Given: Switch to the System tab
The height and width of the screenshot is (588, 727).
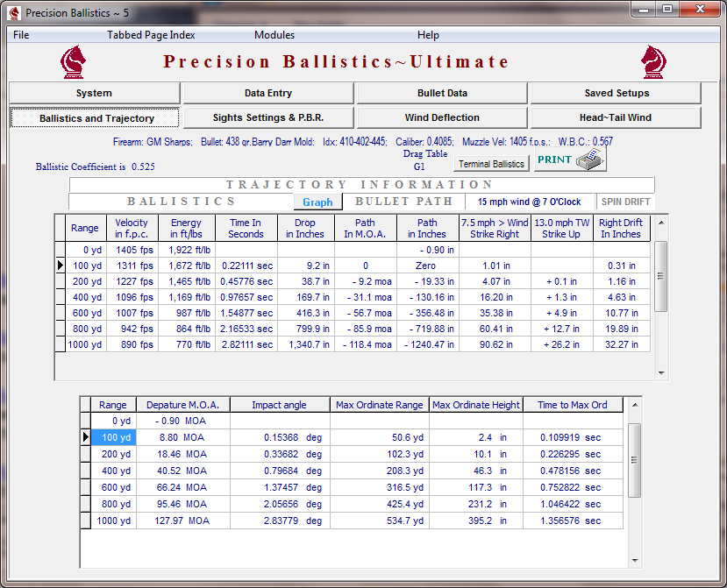Looking at the screenshot, I should coord(95,93).
